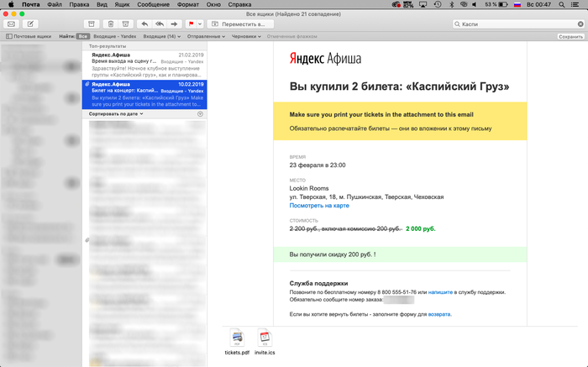Image resolution: width=588 pixels, height=367 pixels.
Task: Clear the search field with the X icon
Action: pyautogui.click(x=580, y=24)
